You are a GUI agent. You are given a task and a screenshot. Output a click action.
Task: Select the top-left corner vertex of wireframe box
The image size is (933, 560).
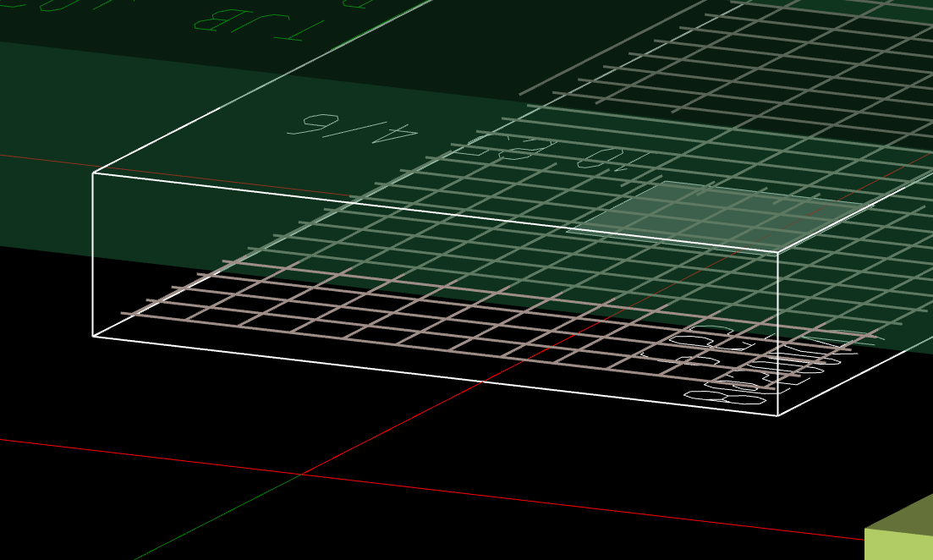click(93, 173)
